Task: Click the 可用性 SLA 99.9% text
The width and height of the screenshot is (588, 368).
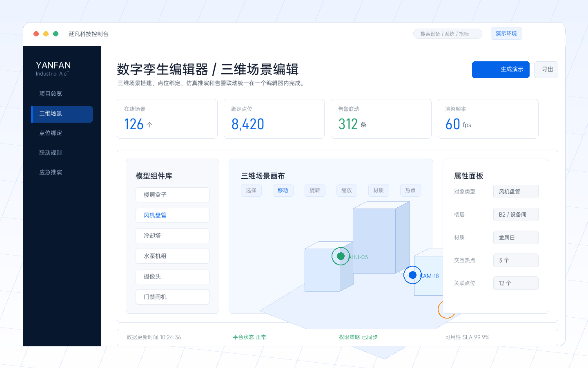Action: click(x=467, y=337)
